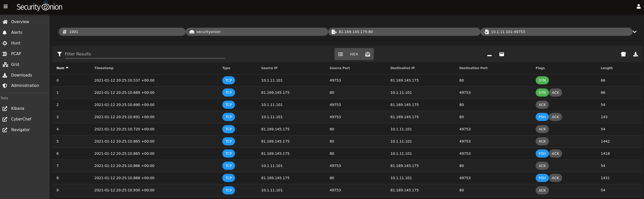
Task: Click the shield icon beside Administration
Action: click(x=5, y=86)
